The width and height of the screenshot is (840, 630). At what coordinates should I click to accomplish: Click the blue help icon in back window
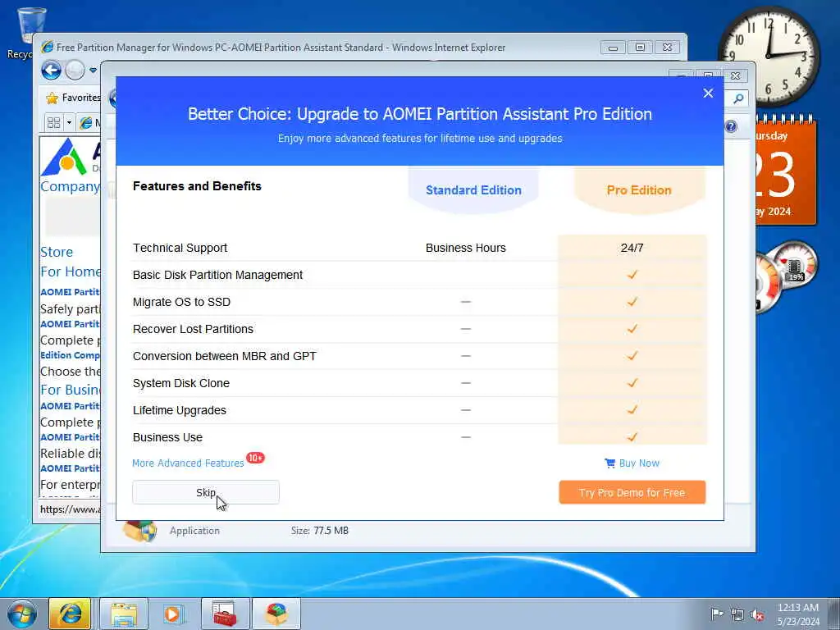(x=731, y=126)
